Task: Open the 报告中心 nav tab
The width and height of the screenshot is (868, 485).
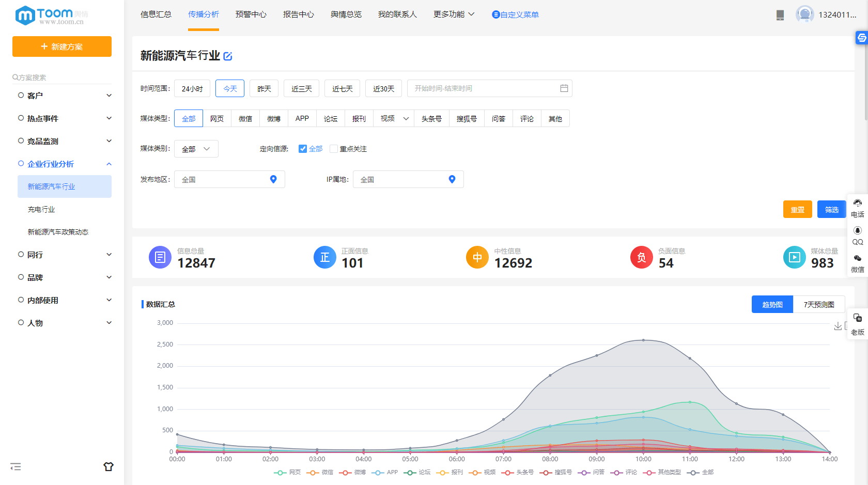Action: [x=299, y=14]
